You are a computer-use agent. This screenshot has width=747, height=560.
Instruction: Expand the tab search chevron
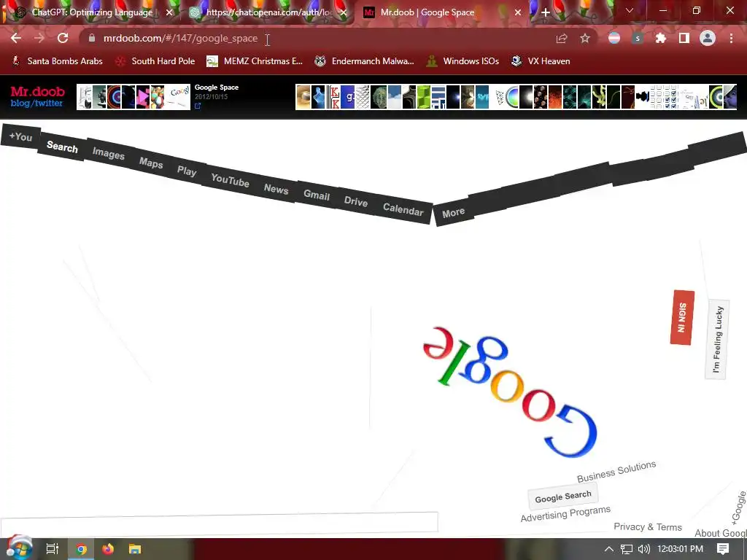point(630,10)
